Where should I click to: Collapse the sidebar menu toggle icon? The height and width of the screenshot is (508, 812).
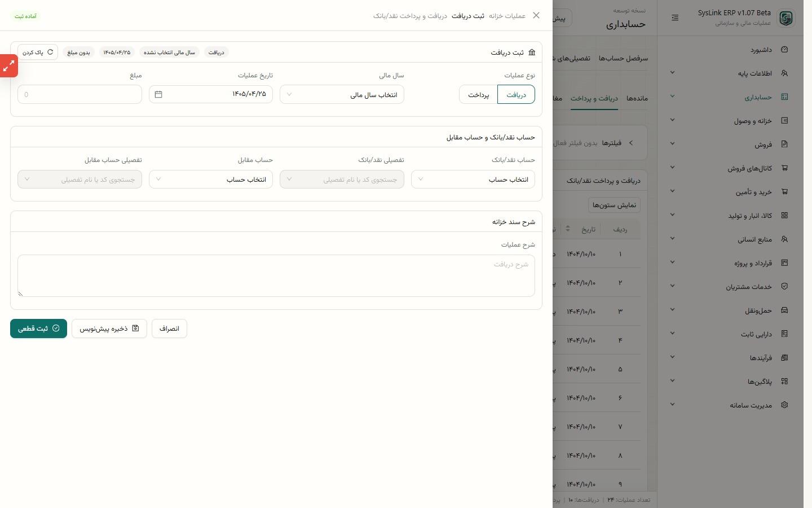pyautogui.click(x=675, y=18)
